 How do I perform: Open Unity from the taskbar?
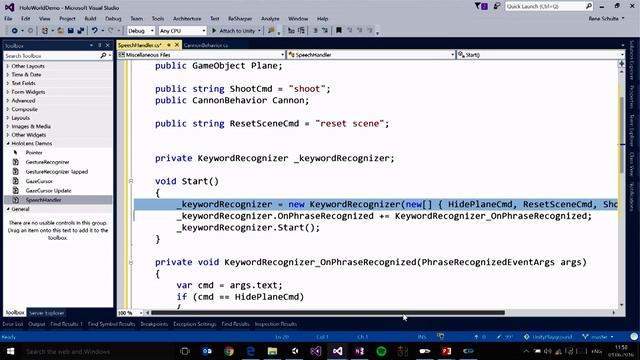tap(295, 351)
